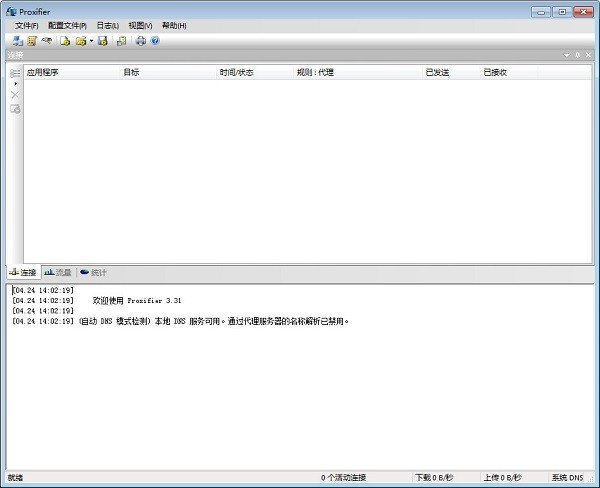Click status bar text 0 个活动连接

344,478
